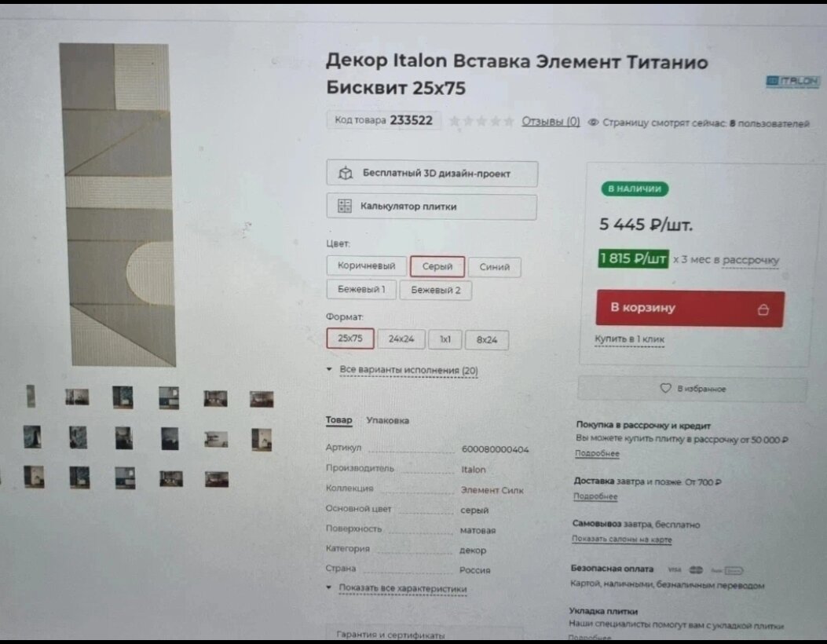Screen dimensions: 827x644
Task: Expand the Гарантия и сертификаты section
Action: (x=390, y=635)
